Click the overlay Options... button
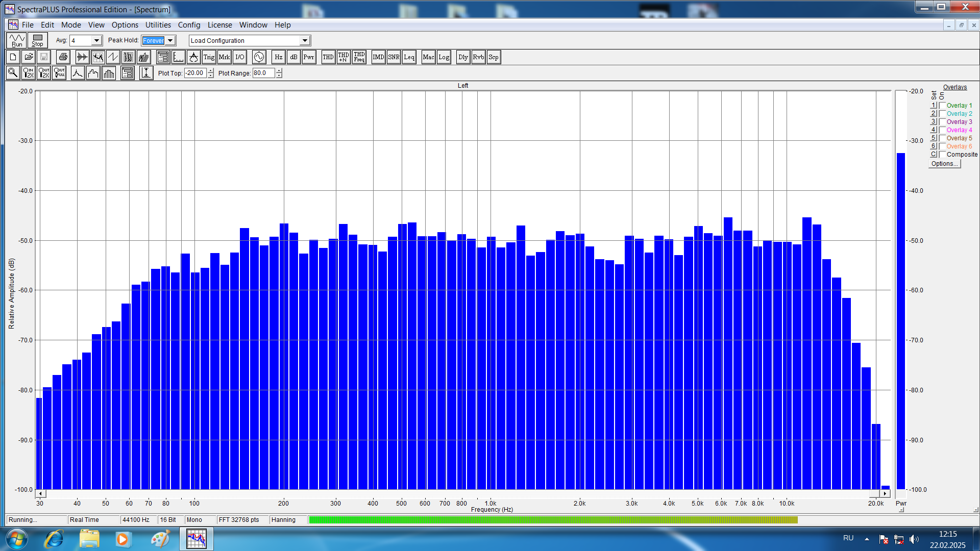Image resolution: width=980 pixels, height=551 pixels. pyautogui.click(x=944, y=164)
